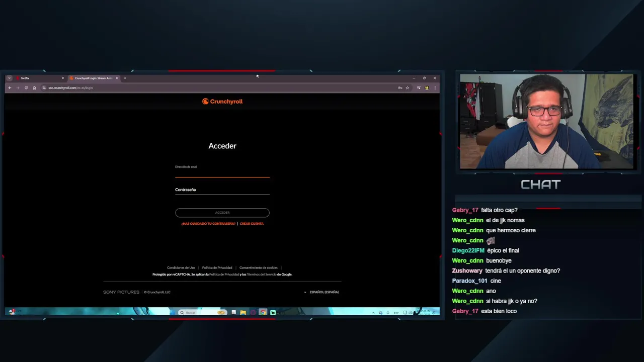Focus the Dirección de email field

[x=222, y=171]
